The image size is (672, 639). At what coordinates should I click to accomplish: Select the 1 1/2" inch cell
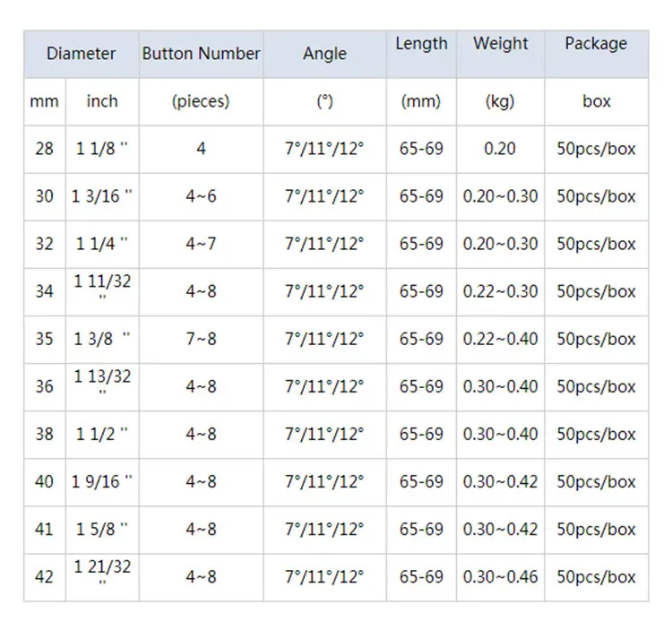[102, 434]
